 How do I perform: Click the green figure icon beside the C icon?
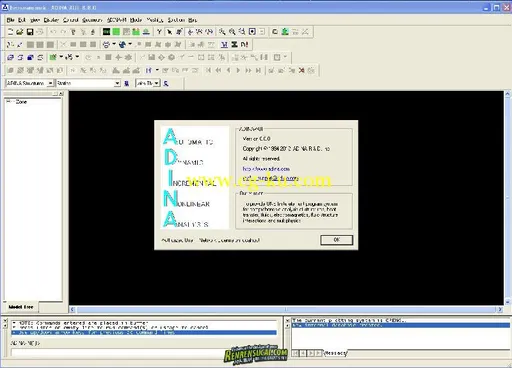(285, 32)
